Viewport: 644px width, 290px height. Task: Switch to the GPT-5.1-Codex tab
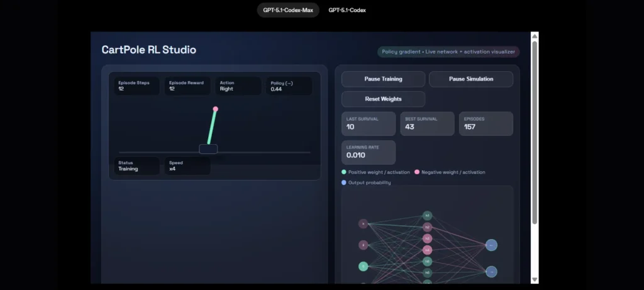(347, 10)
